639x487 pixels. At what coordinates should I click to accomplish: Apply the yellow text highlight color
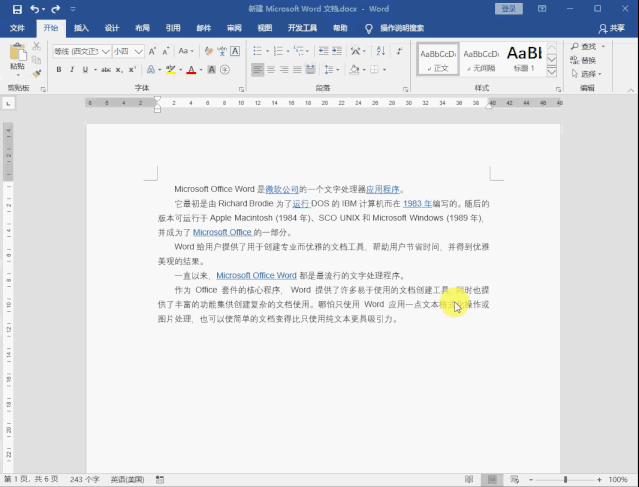click(x=171, y=70)
